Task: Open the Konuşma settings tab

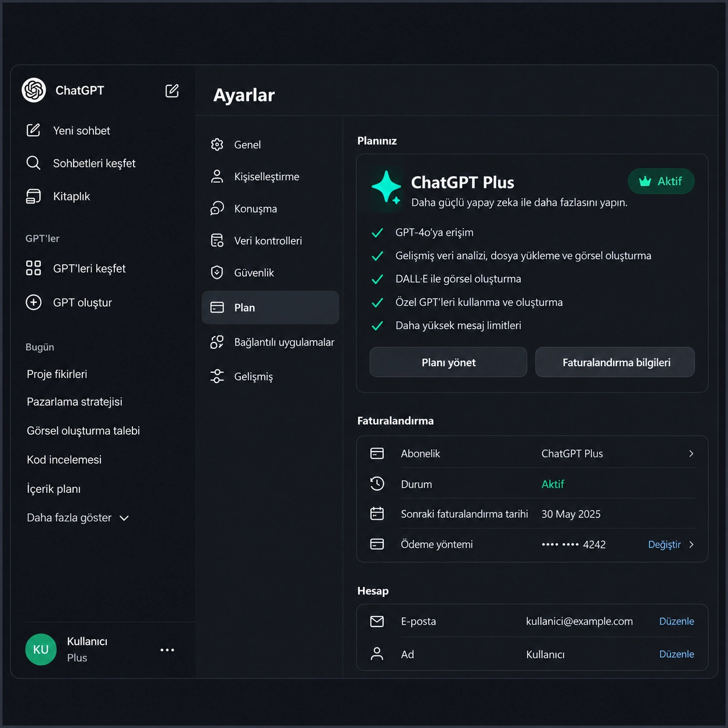Action: (271, 208)
